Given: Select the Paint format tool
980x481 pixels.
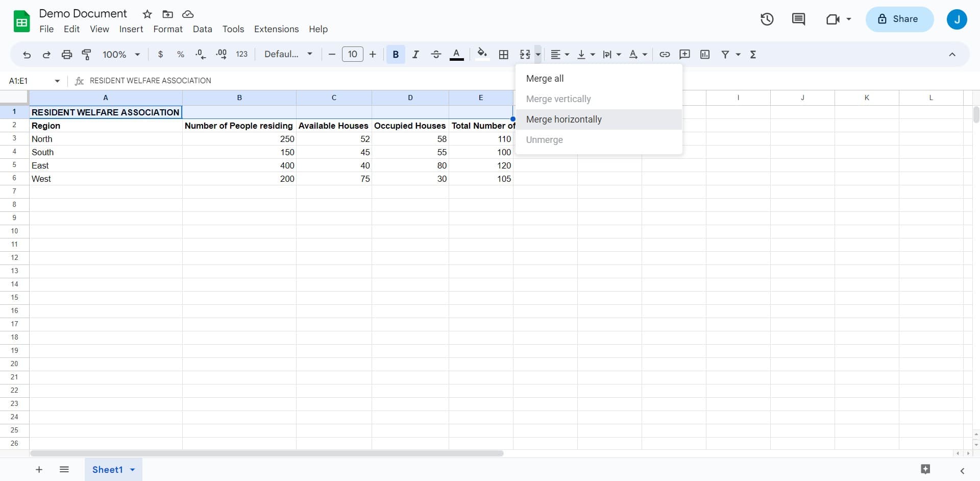Looking at the screenshot, I should (x=87, y=55).
